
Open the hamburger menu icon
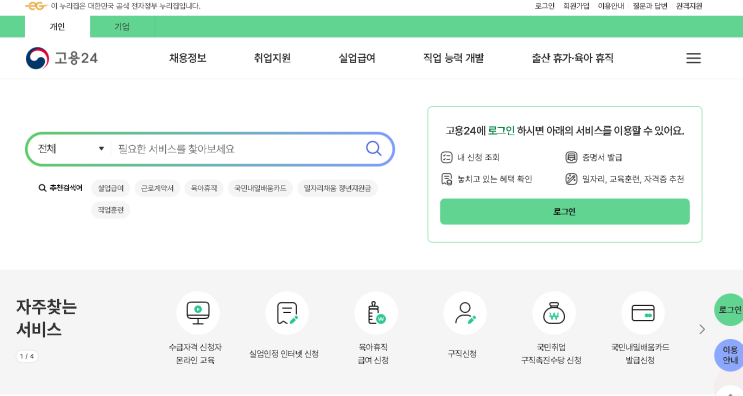point(693,58)
